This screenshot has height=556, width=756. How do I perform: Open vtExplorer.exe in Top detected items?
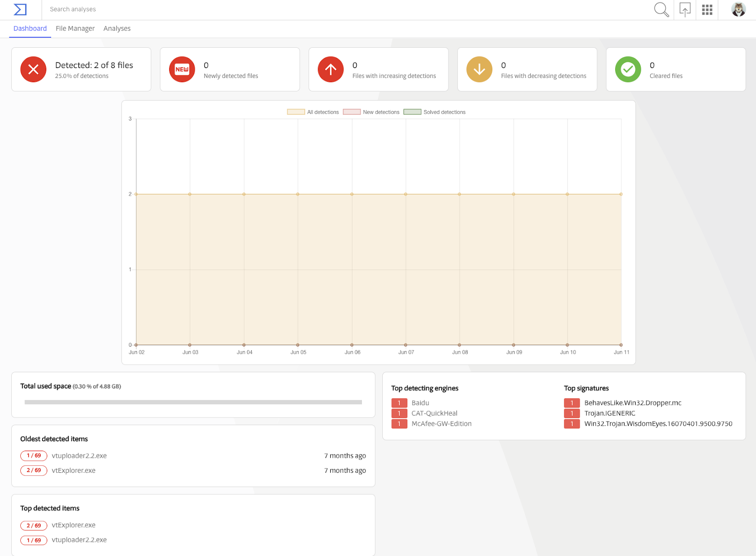coord(74,525)
